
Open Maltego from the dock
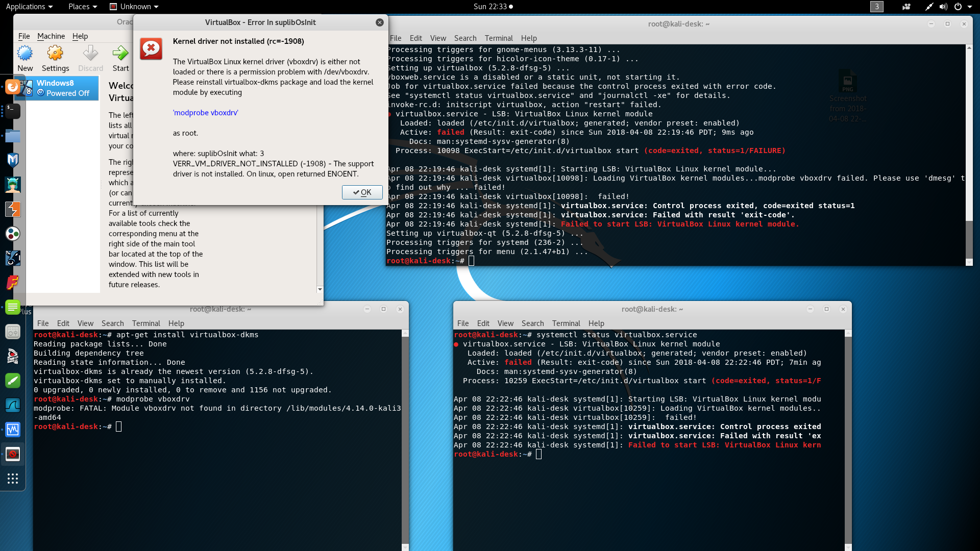[x=13, y=234]
